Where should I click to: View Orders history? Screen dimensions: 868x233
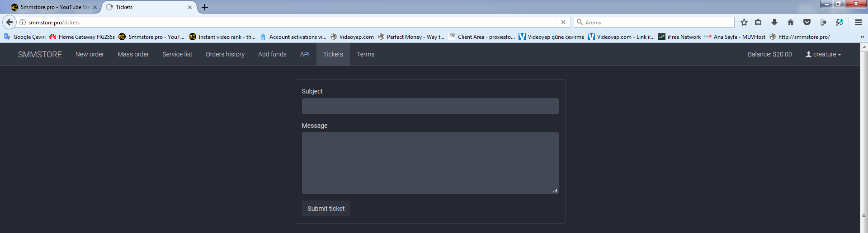(225, 54)
